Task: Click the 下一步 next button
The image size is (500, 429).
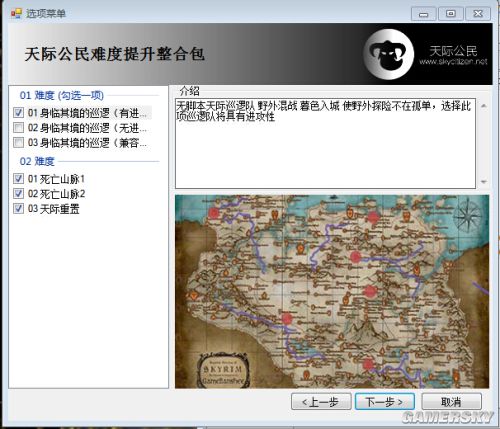Action: 385,402
